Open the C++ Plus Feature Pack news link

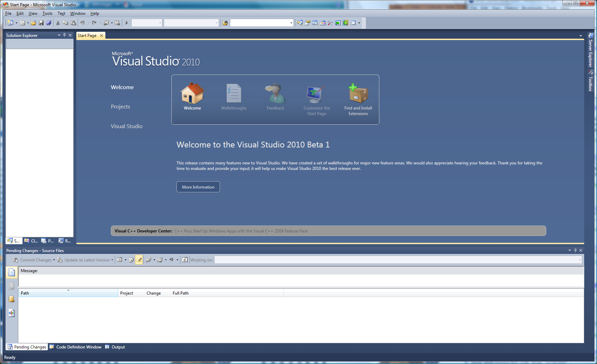tap(241, 231)
